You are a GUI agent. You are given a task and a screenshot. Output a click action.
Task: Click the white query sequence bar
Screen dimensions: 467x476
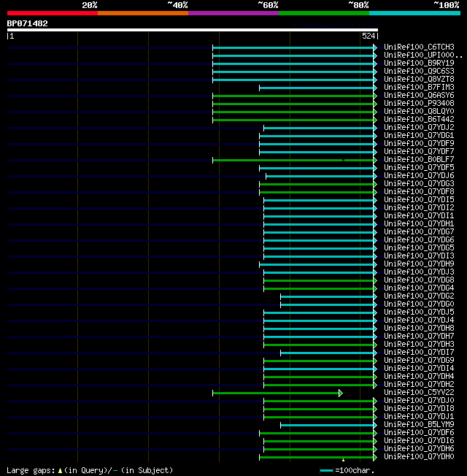pos(193,30)
